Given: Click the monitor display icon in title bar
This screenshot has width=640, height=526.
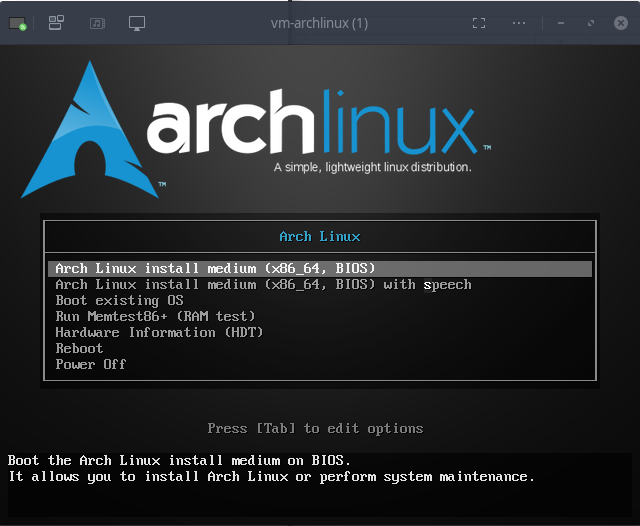Looking at the screenshot, I should click(137, 23).
